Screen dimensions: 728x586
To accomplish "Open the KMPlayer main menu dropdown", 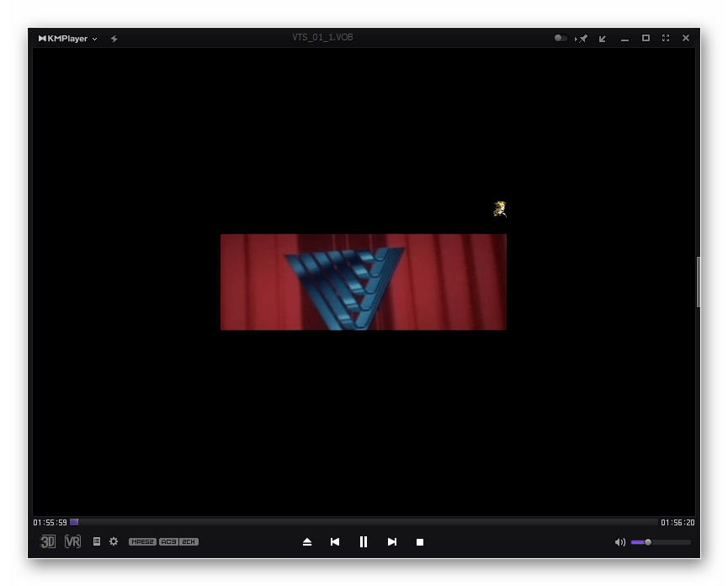I will click(95, 38).
